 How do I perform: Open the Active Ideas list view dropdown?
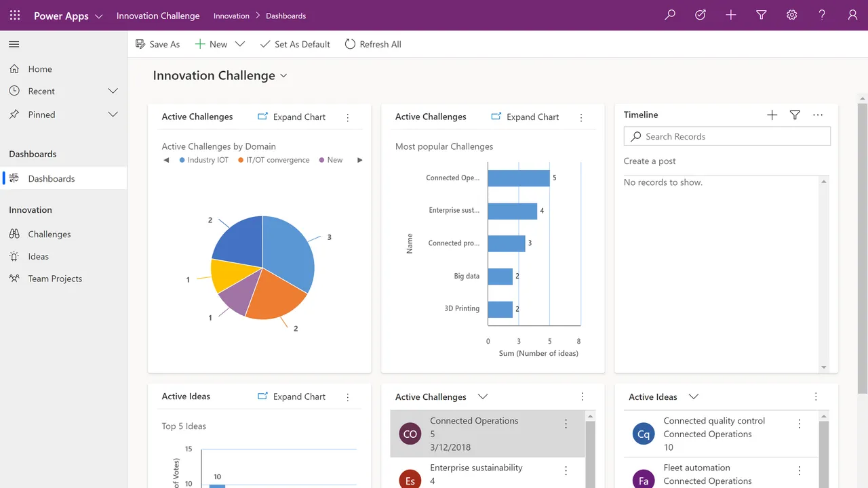coord(693,397)
